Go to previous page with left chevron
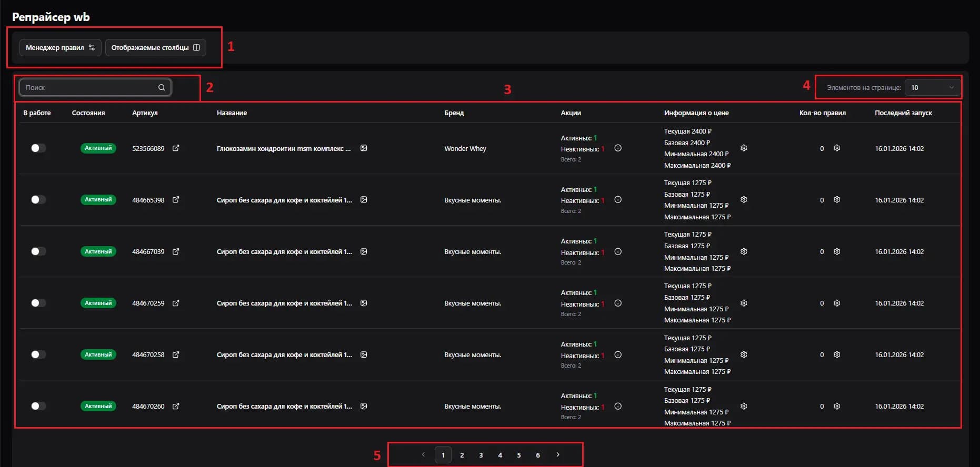The width and height of the screenshot is (980, 467). (423, 454)
